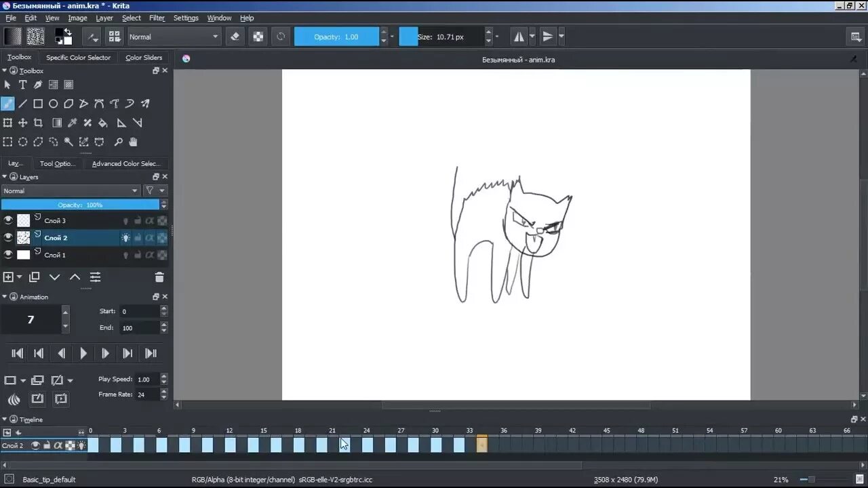The image size is (868, 488).
Task: Open the Settings menu
Action: (x=186, y=18)
